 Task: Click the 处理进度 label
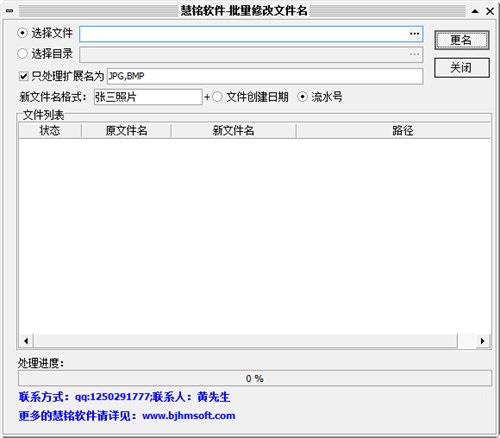tap(41, 363)
